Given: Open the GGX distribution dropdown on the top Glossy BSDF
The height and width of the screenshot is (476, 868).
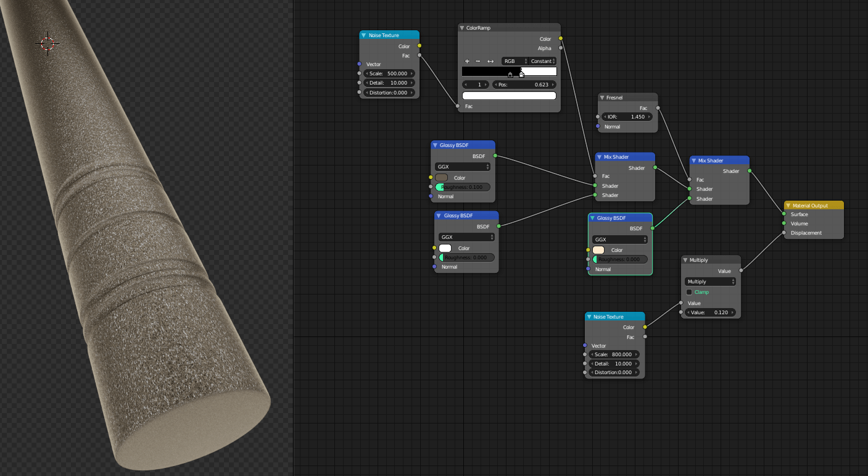Looking at the screenshot, I should [462, 166].
